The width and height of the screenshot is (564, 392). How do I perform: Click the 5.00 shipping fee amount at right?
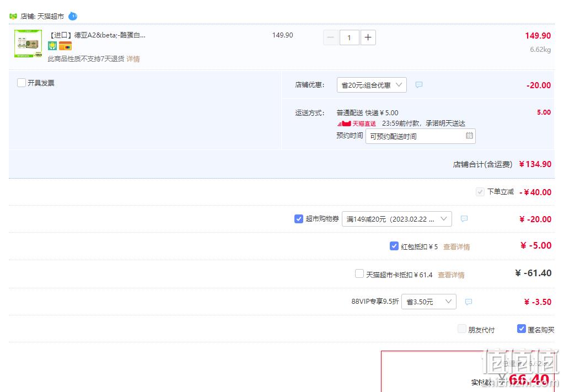point(544,112)
